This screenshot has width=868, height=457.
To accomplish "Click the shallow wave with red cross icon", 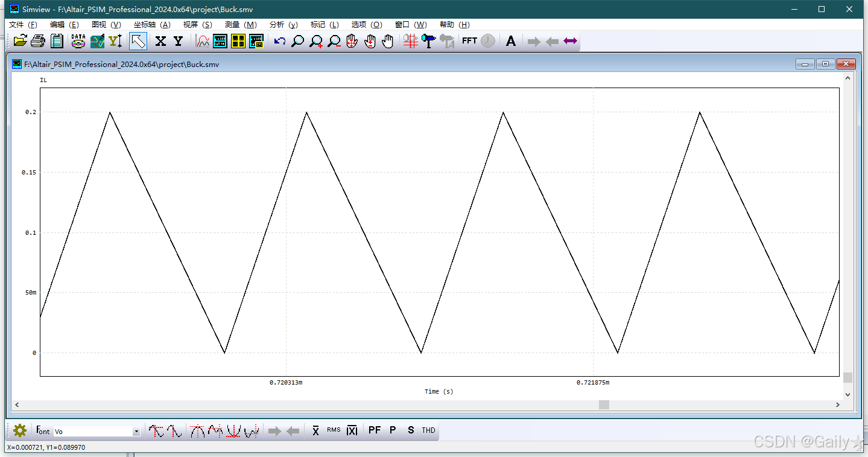I will click(252, 431).
